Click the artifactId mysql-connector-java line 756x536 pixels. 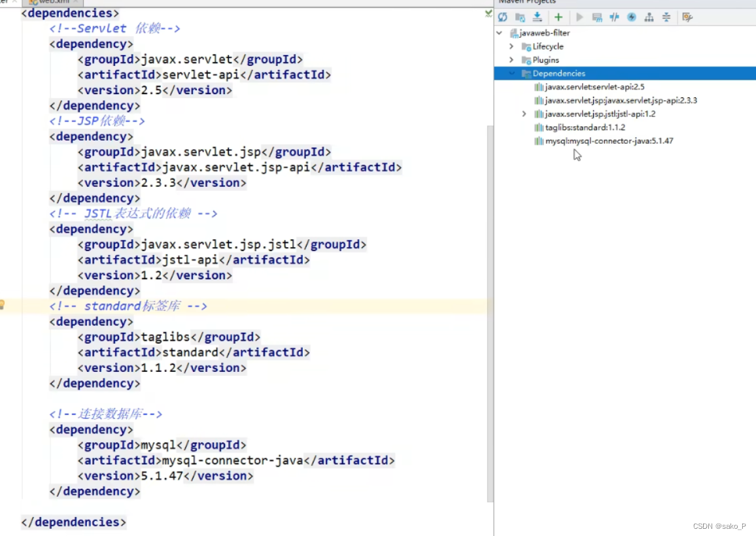click(x=236, y=460)
